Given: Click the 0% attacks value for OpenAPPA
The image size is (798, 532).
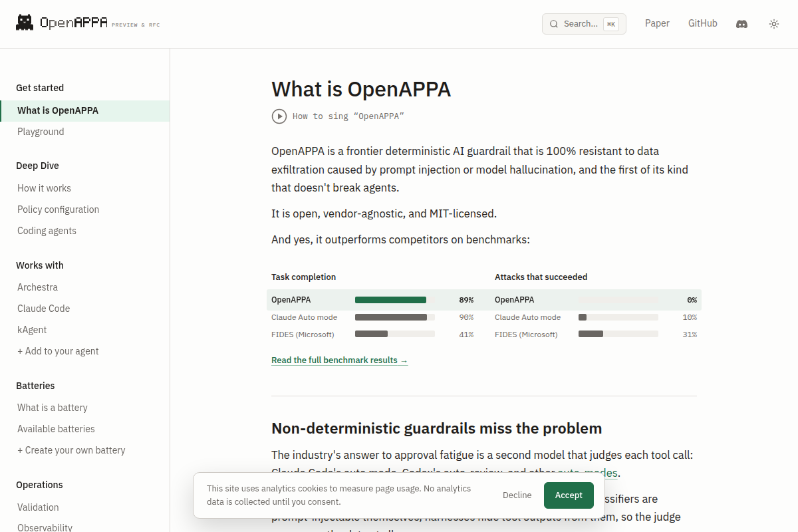Looking at the screenshot, I should tap(692, 300).
